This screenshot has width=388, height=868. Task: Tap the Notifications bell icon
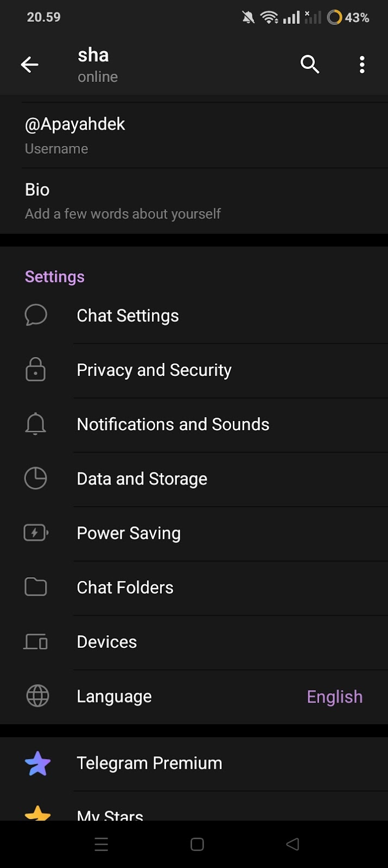click(x=36, y=424)
